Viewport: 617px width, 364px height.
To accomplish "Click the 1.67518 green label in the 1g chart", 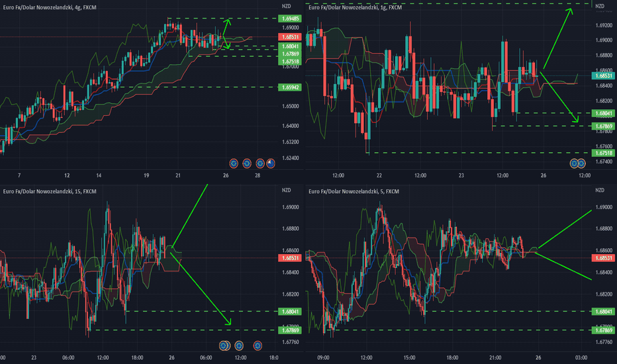I will coord(603,153).
